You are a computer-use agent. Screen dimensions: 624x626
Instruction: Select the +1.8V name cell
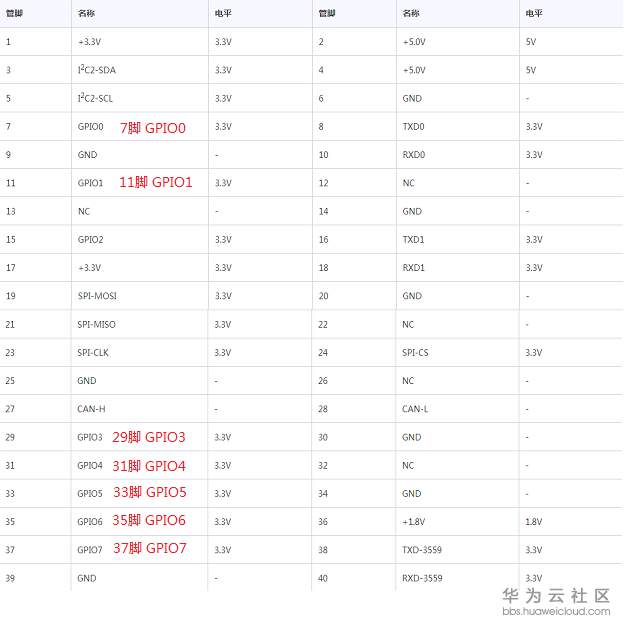point(414,521)
